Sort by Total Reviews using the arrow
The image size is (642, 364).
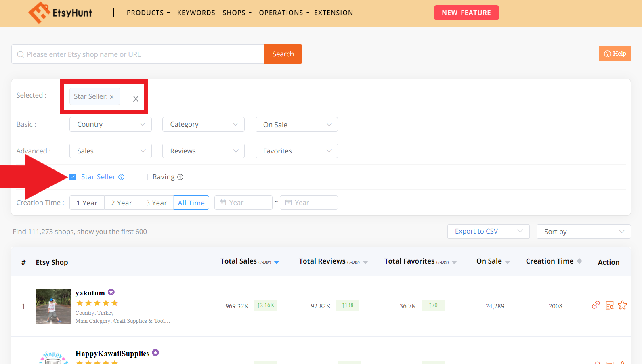pyautogui.click(x=365, y=262)
